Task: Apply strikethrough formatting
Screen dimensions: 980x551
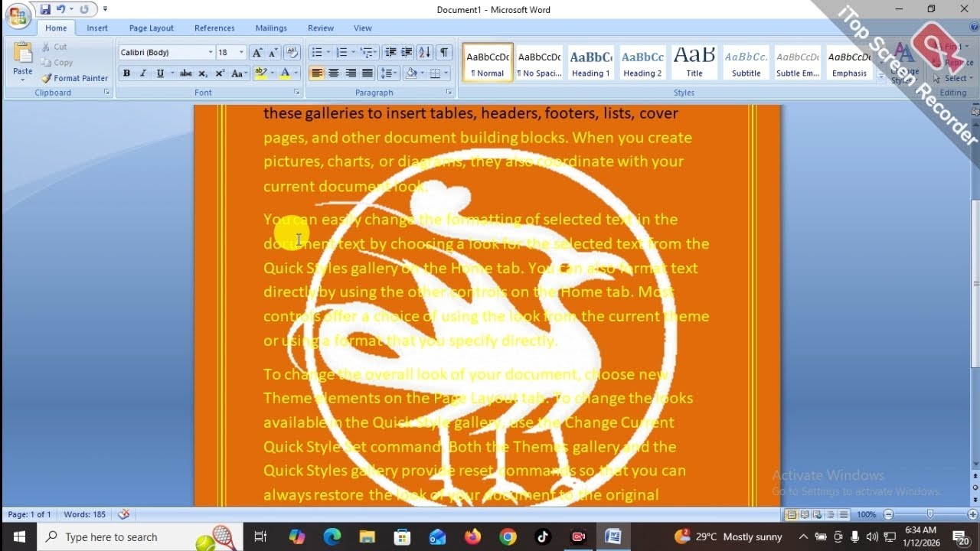Action: pos(185,73)
